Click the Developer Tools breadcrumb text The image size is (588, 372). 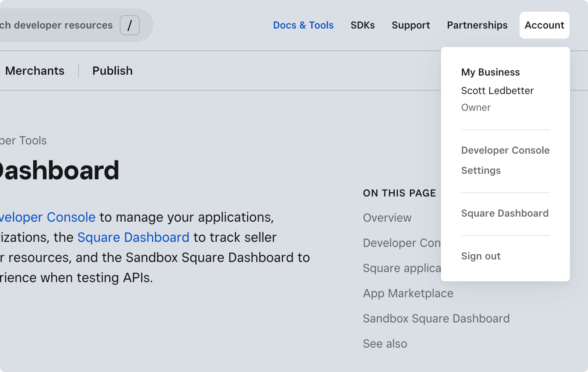pos(24,141)
